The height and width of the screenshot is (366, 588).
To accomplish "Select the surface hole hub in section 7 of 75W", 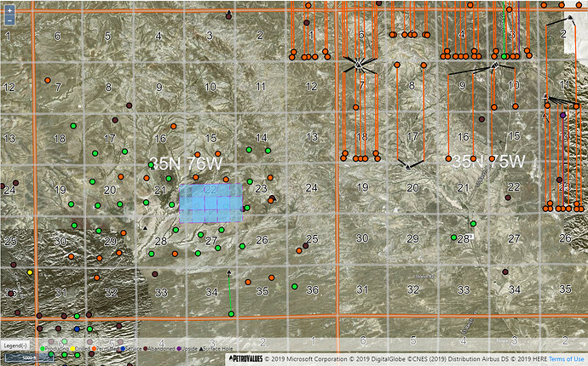I will point(358,66).
